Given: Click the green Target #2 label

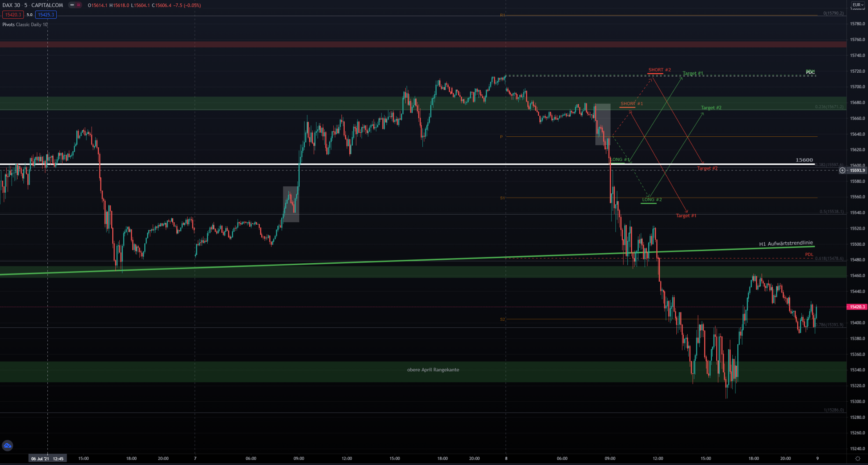Looking at the screenshot, I should coord(711,108).
